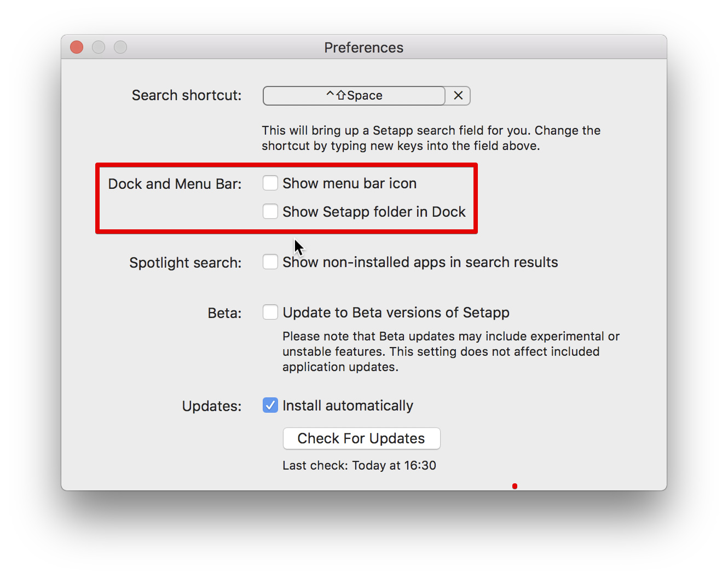Image resolution: width=728 pixels, height=578 pixels.
Task: Select the "Dock and Menu Bar:" label
Action: (175, 184)
